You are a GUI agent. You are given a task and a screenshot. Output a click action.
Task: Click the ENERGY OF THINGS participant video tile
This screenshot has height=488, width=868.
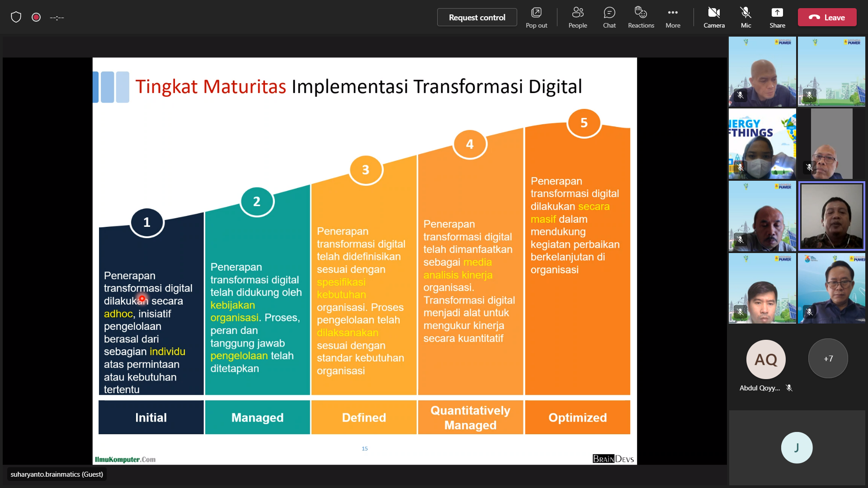tap(762, 144)
